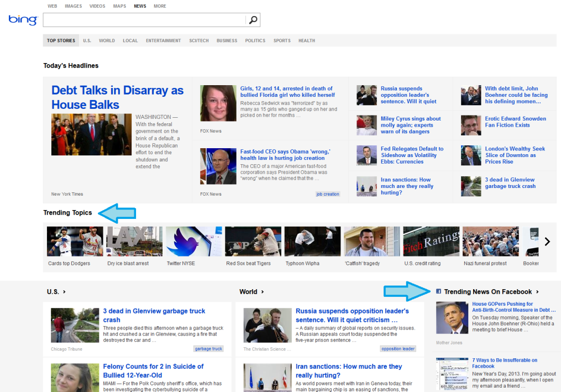Open Felony Counts for 2 in Suicide story
561x392 pixels.
pyautogui.click(x=153, y=371)
